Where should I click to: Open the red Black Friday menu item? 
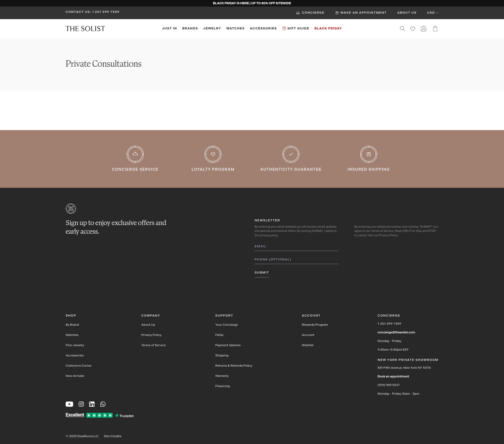pos(328,28)
